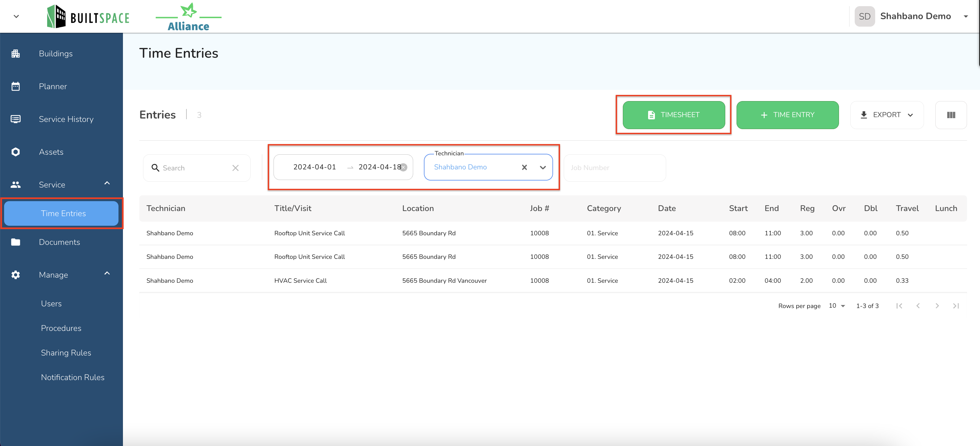Open Assets in the sidebar
Viewport: 980px width, 446px height.
point(51,152)
